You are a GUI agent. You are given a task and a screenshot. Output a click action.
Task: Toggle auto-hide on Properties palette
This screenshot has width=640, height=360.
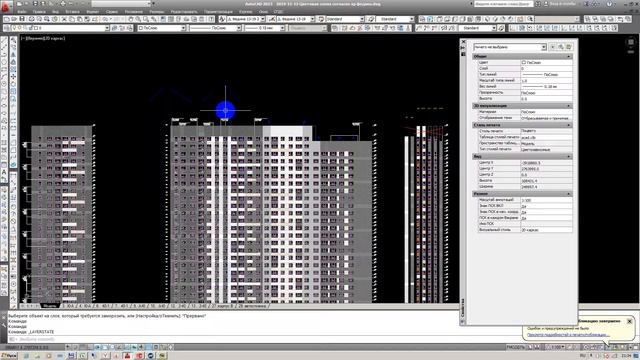coord(463,48)
